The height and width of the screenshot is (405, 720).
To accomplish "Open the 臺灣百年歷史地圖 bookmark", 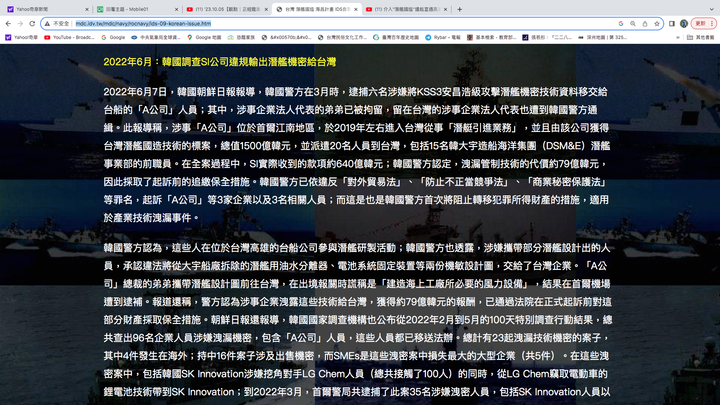I will [x=396, y=37].
